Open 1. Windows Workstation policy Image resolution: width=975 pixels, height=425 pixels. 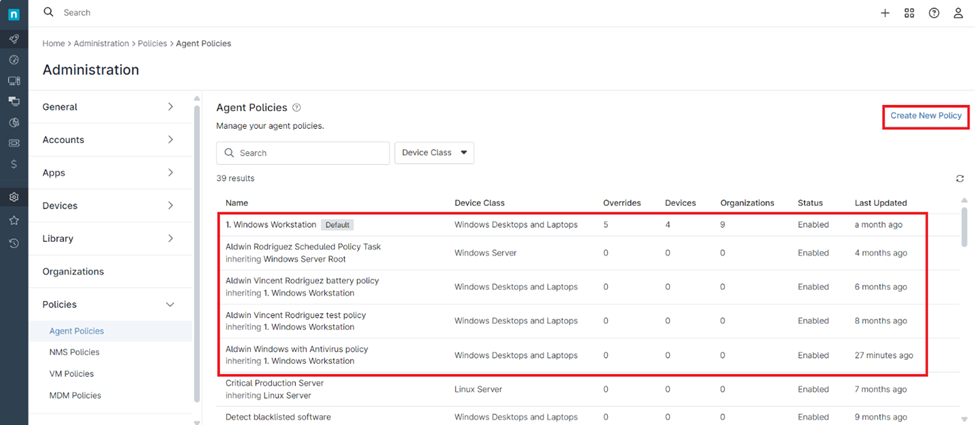271,225
